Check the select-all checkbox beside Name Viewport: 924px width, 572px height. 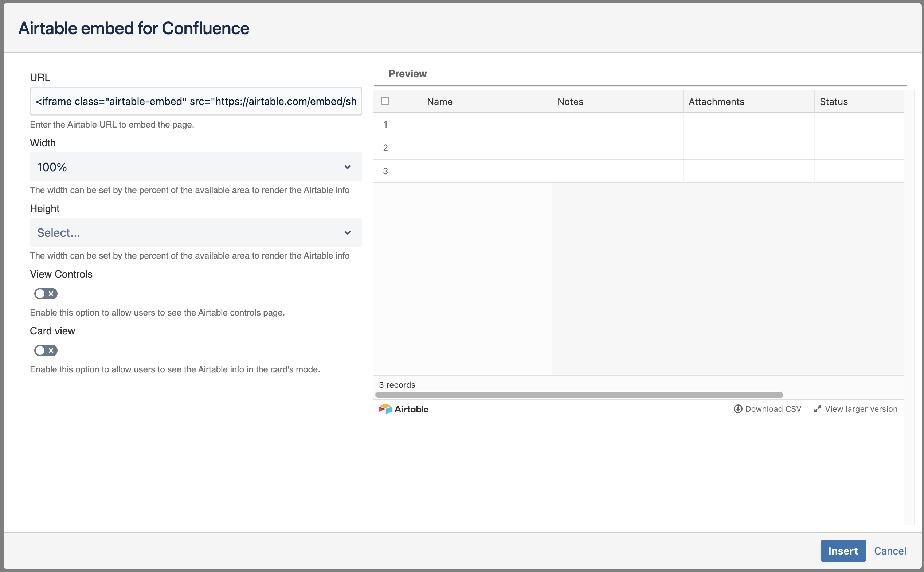coord(385,101)
